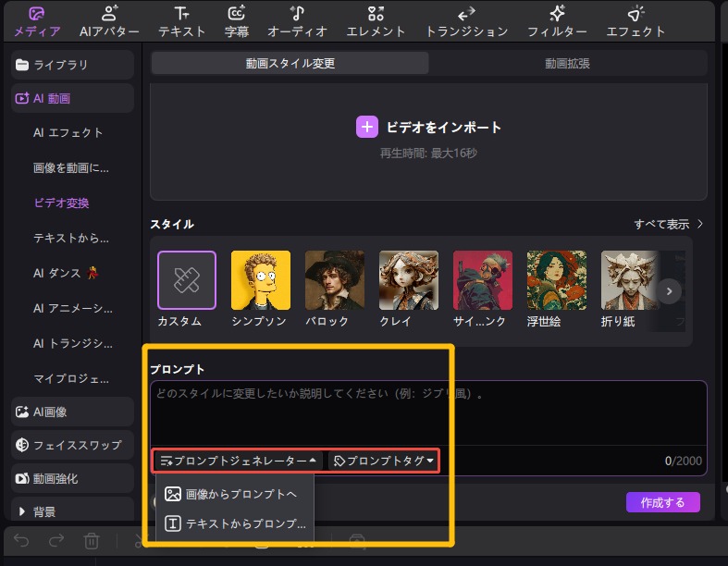Select the シンプソン style thumbnail

(x=260, y=280)
